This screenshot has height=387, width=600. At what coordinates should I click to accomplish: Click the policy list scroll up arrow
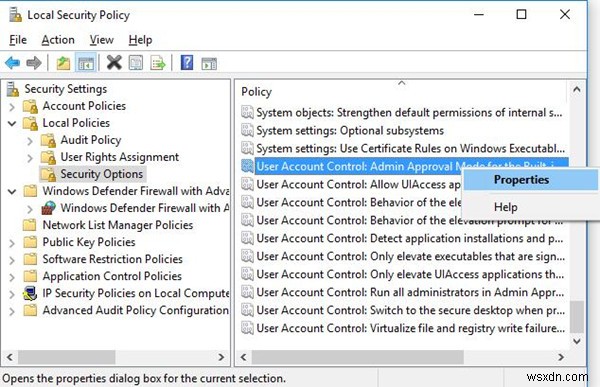[x=577, y=90]
